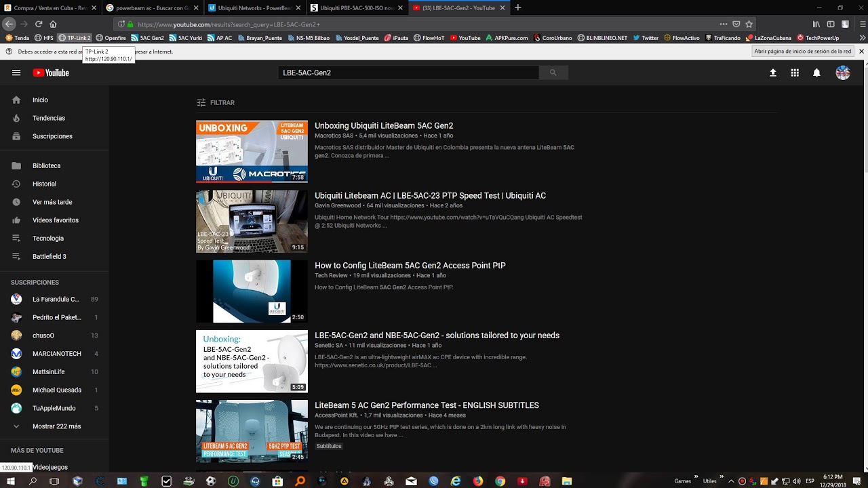Open a new browser tab
This screenshot has height=488, width=868.
click(518, 7)
